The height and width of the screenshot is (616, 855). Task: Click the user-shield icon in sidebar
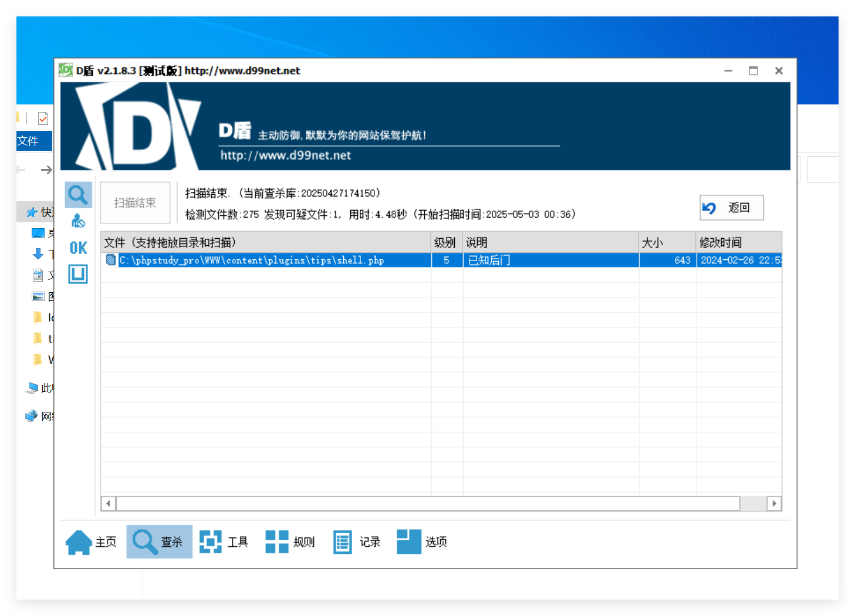pos(78,221)
